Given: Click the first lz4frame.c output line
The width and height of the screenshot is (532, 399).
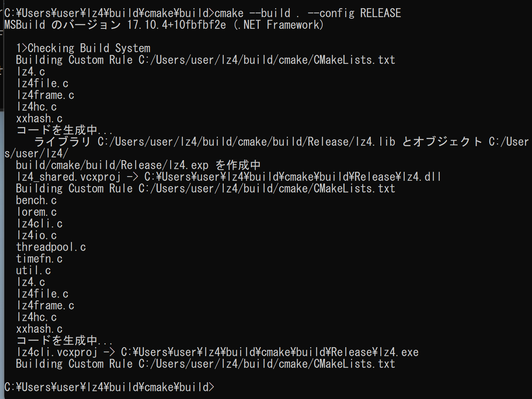Looking at the screenshot, I should [45, 95].
